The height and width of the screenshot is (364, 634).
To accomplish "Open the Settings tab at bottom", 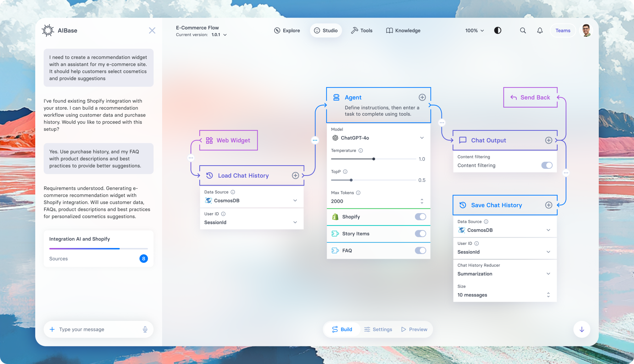I will pos(378,329).
